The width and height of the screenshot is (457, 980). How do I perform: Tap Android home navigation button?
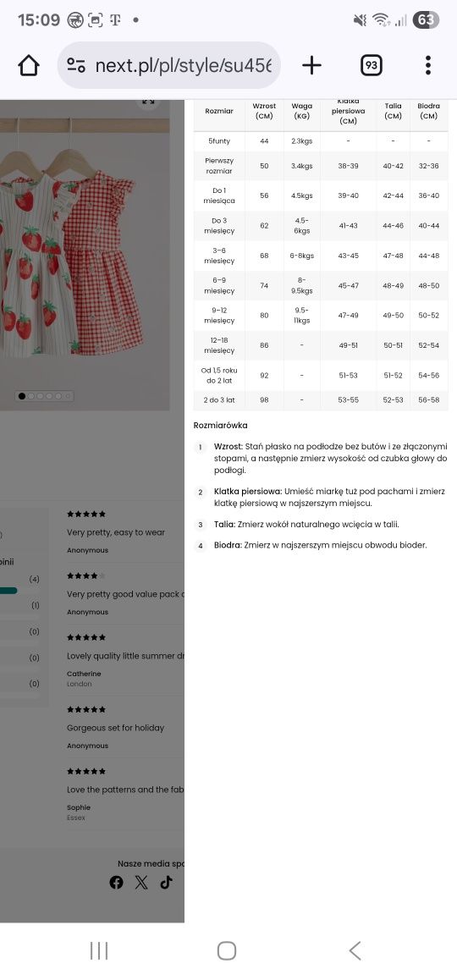[226, 950]
